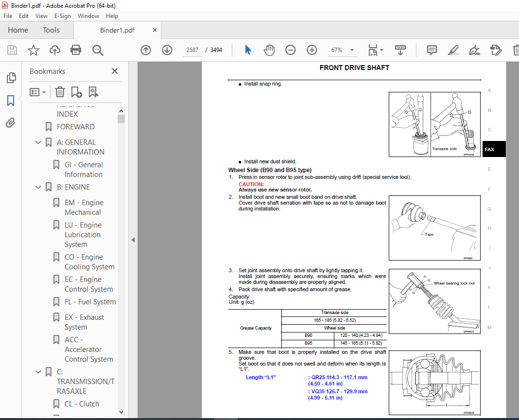
Task: Add document to starred favorites
Action: pyautogui.click(x=34, y=50)
